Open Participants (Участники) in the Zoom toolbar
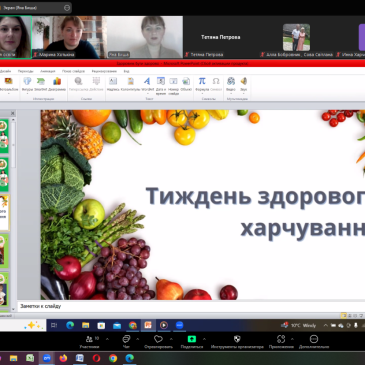The image size is (365, 365). (89, 342)
